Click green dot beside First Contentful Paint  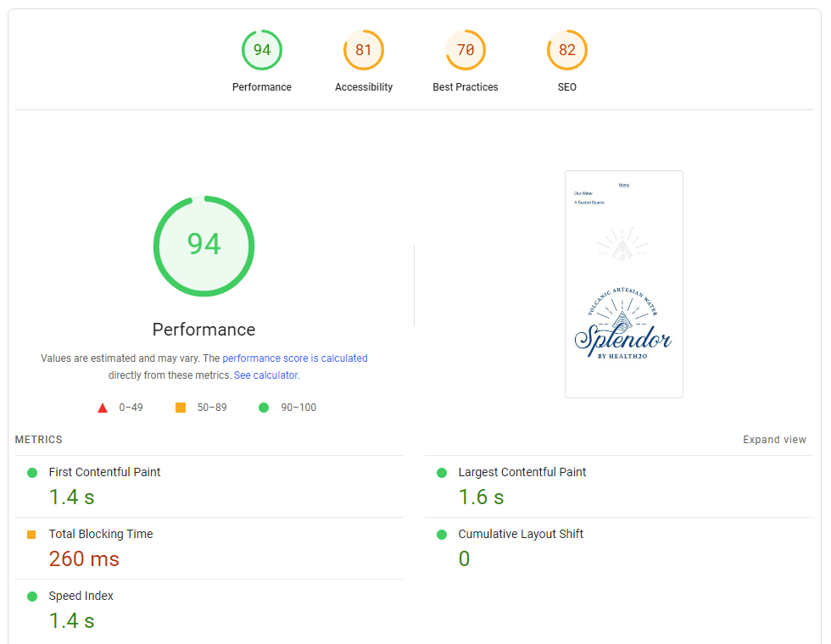32,473
